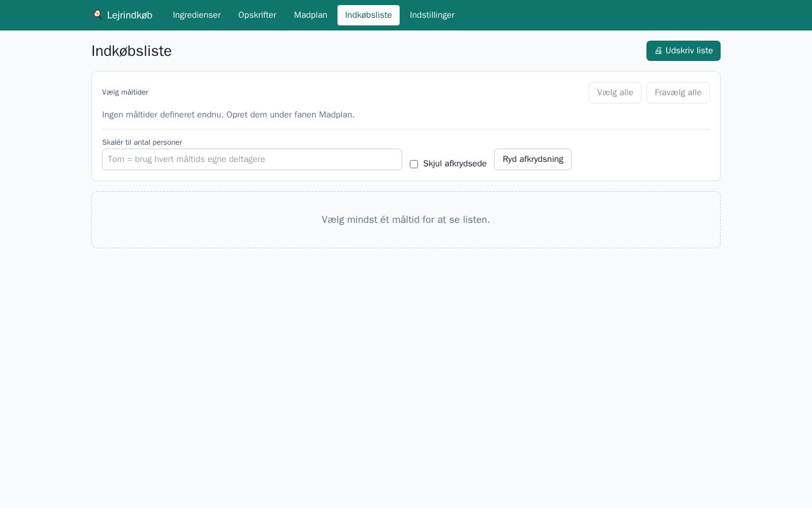The height and width of the screenshot is (508, 812).
Task: Open the Opskrifter tab
Action: pos(258,15)
